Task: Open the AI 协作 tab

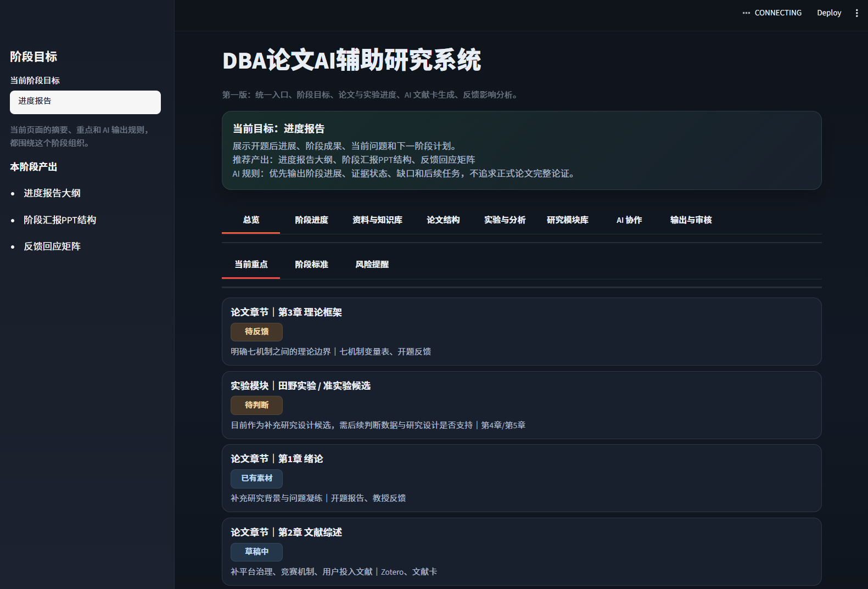Action: pyautogui.click(x=629, y=220)
